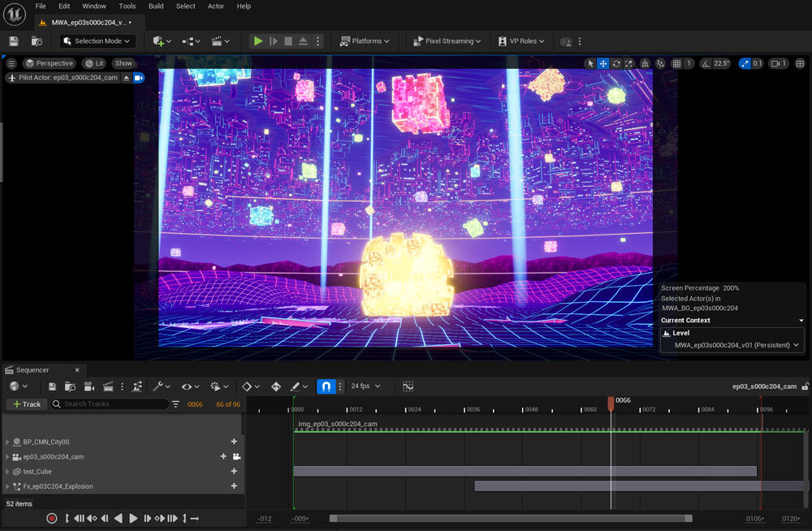
Task: Click the Sequencer record button
Action: tap(52, 518)
